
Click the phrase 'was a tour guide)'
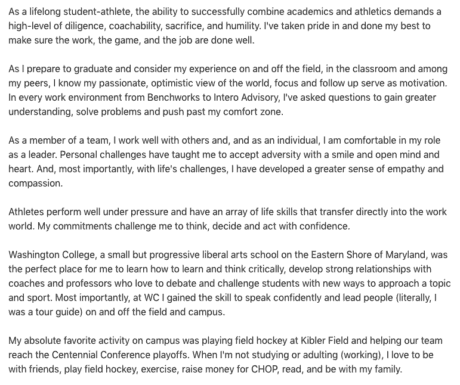[45, 312]
